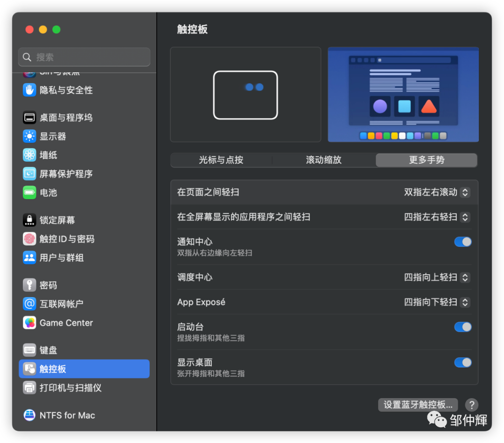This screenshot has width=504, height=443.
Task: Turn off 显示桌面 gesture switch
Action: tap(463, 363)
